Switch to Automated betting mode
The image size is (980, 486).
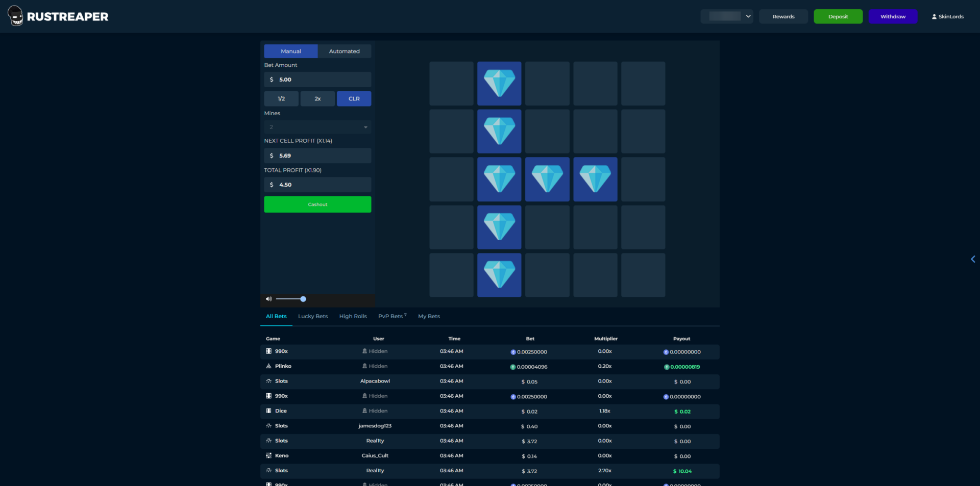344,51
